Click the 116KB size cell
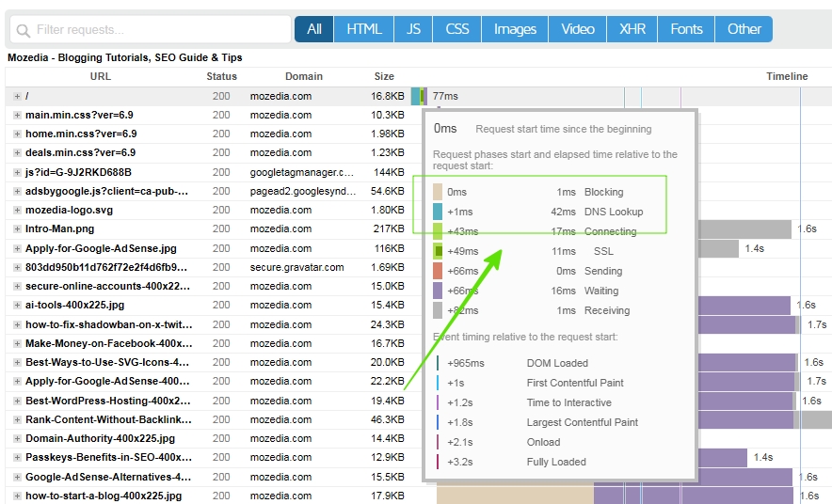Screen dimensions: 832x504 coord(389,248)
